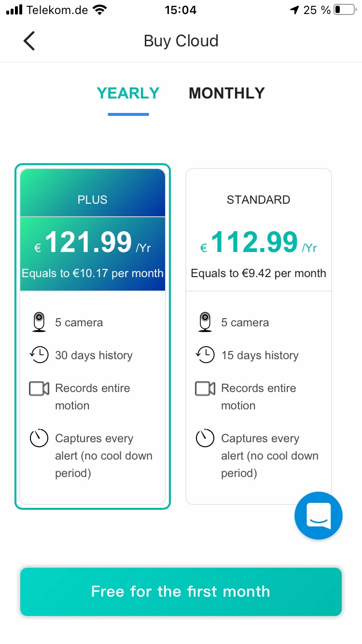The height and width of the screenshot is (644, 362).
Task: Tap history clock icon in STANDARD plan
Action: [205, 355]
